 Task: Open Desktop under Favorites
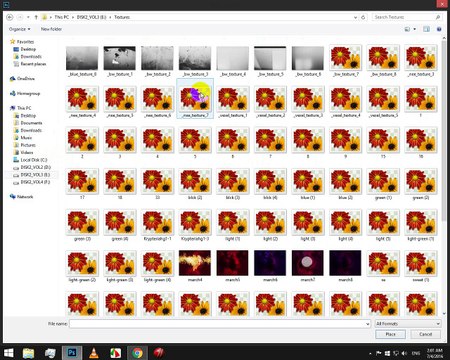(x=24, y=49)
